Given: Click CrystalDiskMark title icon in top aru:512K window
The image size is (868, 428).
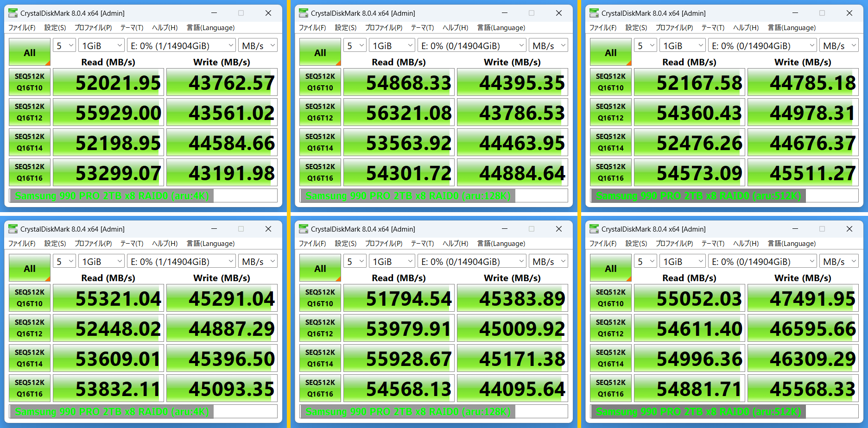Looking at the screenshot, I should [594, 13].
